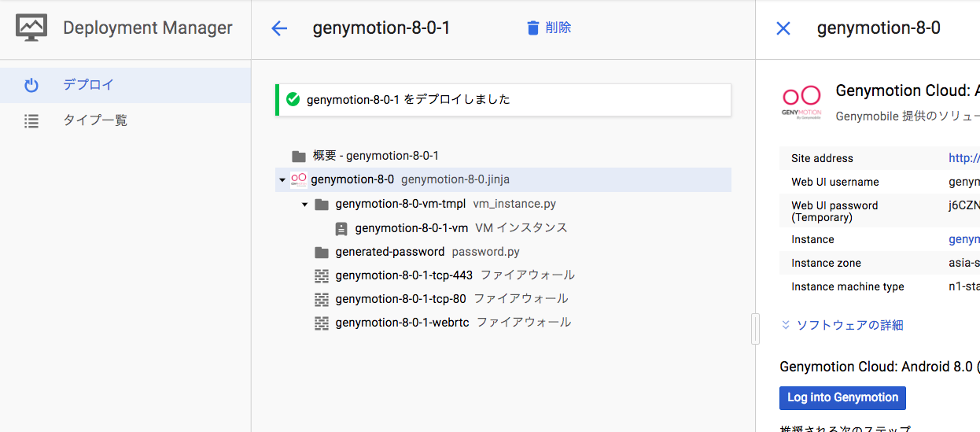Viewport: 980px width, 432px height.
Task: Click the list icon beside タイプ一覧
Action: [x=31, y=121]
